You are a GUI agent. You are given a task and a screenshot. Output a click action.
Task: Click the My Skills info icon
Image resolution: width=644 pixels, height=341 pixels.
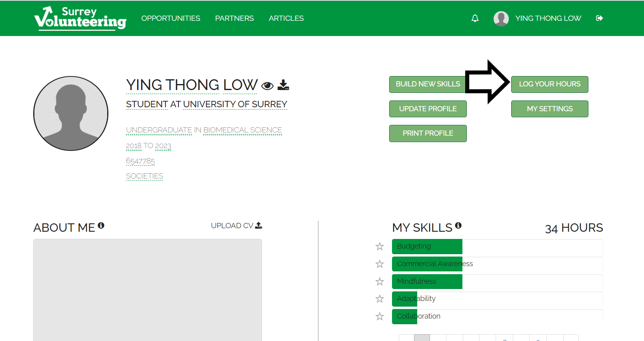tap(458, 225)
